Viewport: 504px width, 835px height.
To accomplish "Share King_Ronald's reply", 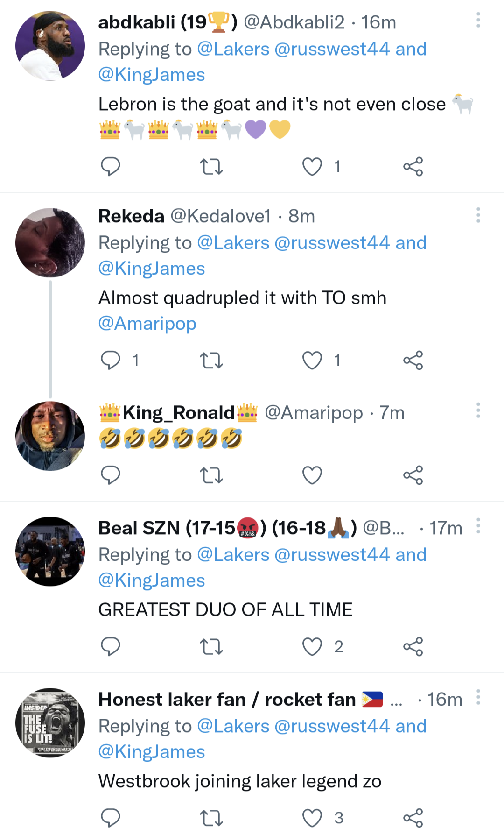I will [x=413, y=475].
